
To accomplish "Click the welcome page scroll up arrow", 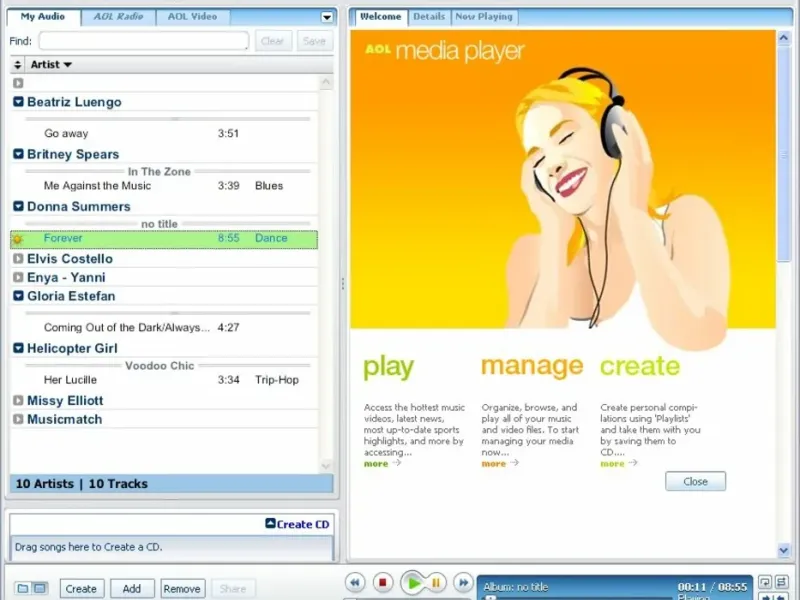I will 784,37.
